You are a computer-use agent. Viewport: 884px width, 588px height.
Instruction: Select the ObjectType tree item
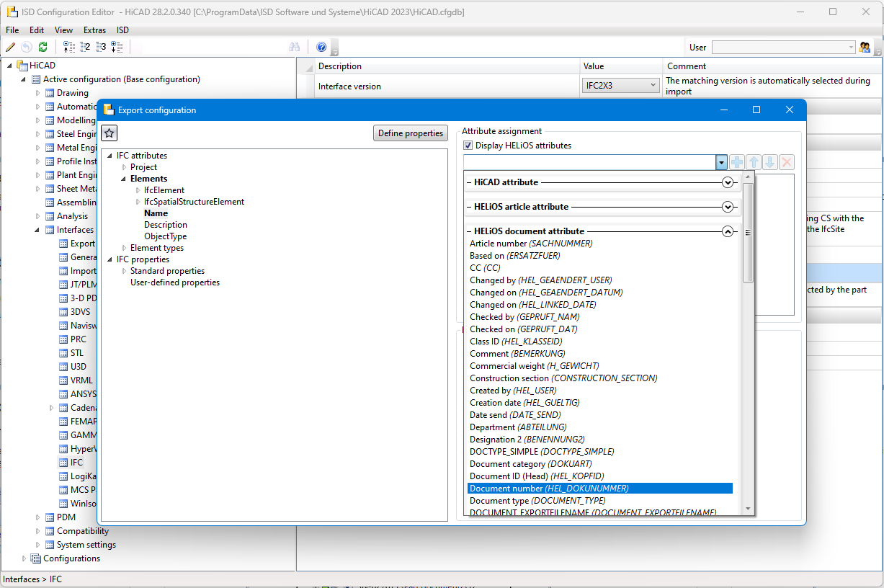[165, 236]
